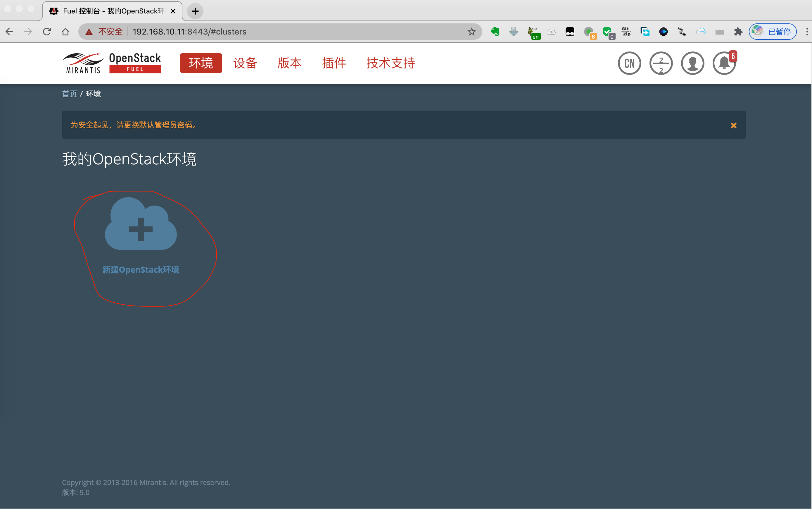Click the Mirantis OpenStack Fuel logo
This screenshot has height=509, width=812.
pos(112,63)
